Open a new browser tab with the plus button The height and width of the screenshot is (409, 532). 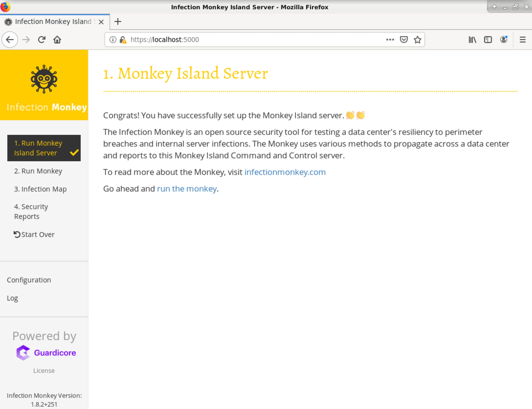click(118, 22)
